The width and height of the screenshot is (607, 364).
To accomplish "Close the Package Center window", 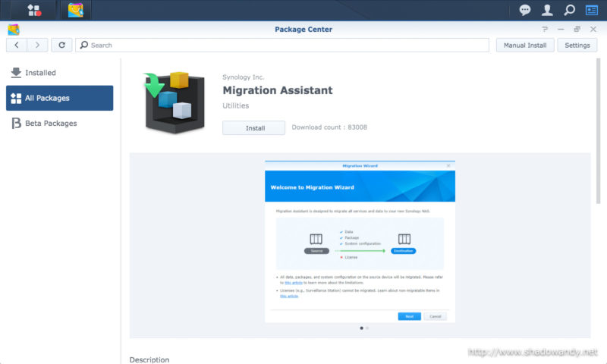I will pos(593,30).
